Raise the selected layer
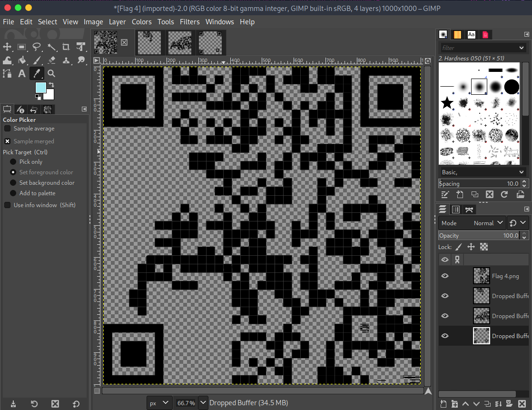 [x=465, y=403]
